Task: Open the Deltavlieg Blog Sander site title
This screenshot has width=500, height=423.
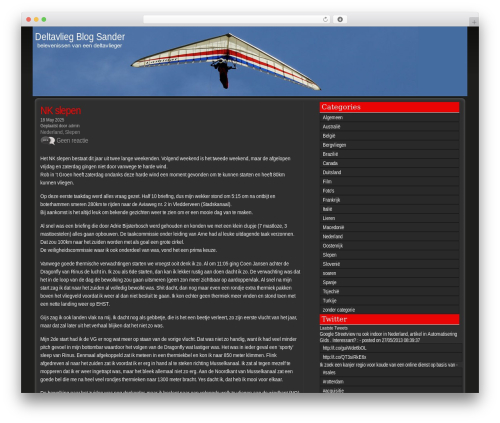Action: [x=80, y=37]
